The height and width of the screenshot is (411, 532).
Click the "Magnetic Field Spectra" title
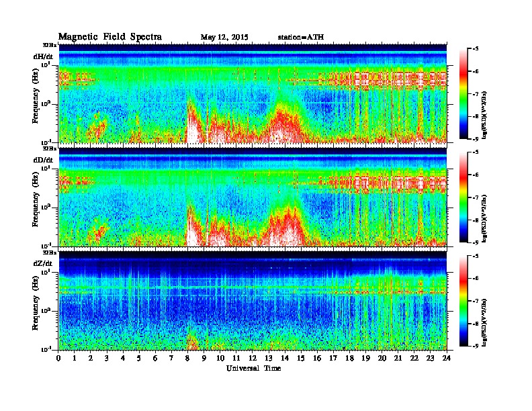pos(110,37)
